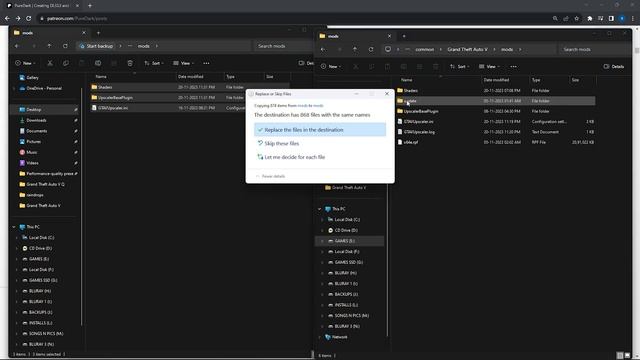Open New dropdown in right Explorer
The image size is (640, 360).
[331, 67]
